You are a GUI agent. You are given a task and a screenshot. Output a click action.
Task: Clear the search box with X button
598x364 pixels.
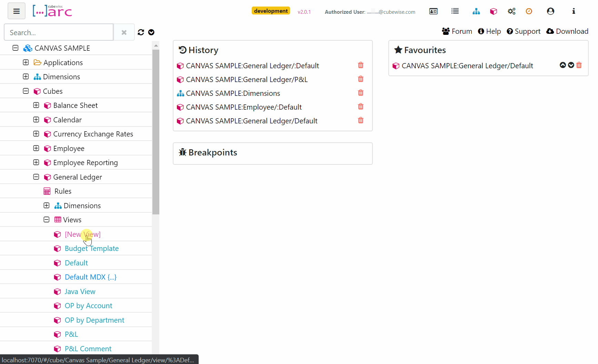[124, 32]
